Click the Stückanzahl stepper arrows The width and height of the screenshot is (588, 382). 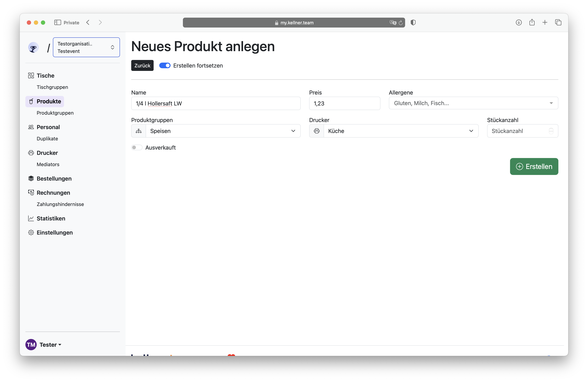[x=551, y=131]
